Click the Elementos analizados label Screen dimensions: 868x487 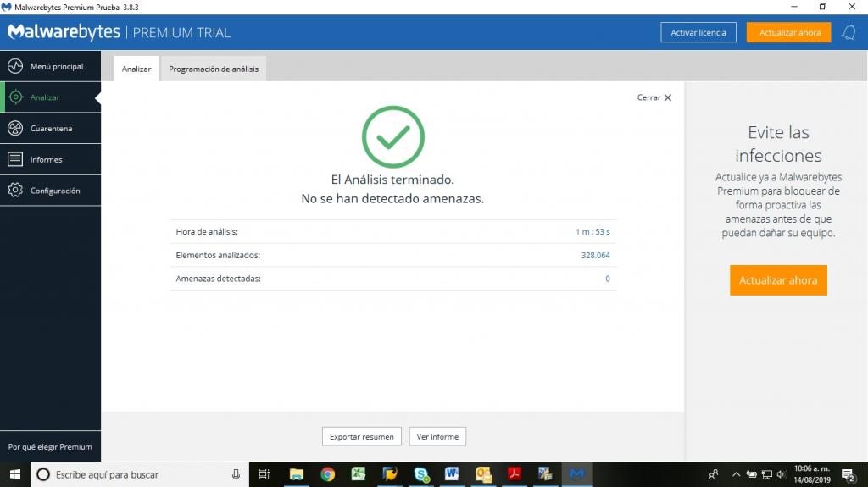pyautogui.click(x=218, y=255)
